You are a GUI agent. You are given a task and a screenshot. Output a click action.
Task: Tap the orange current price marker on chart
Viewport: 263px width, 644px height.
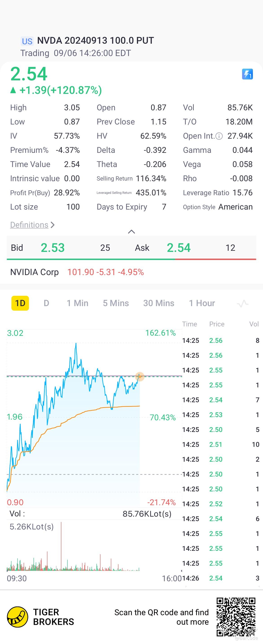tap(140, 377)
